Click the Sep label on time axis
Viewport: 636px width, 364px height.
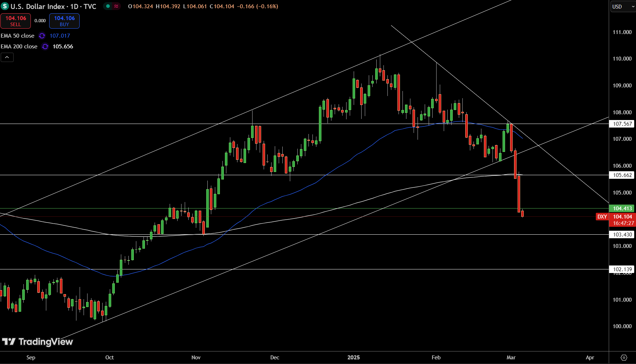(x=31, y=358)
